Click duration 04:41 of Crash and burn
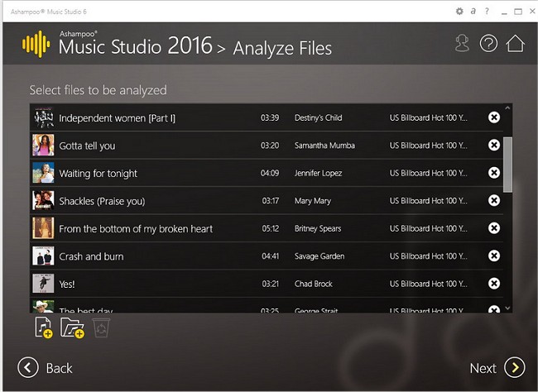Image resolution: width=538 pixels, height=392 pixels. (271, 256)
